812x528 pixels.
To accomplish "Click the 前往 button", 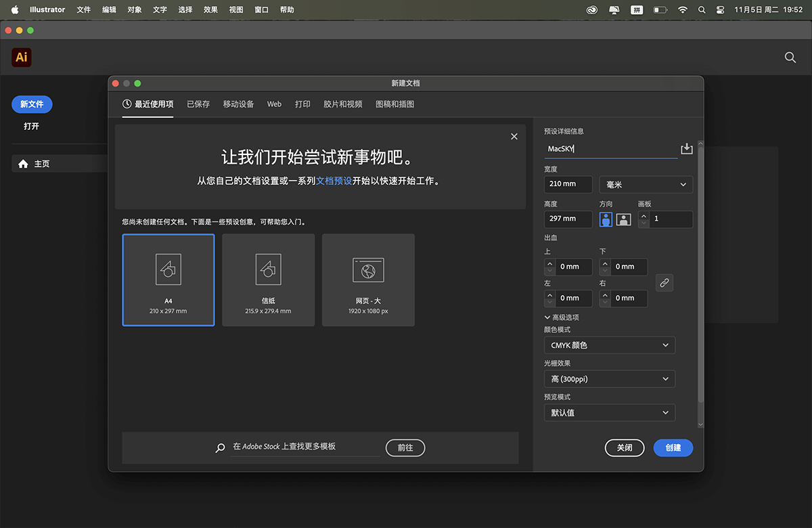I will pos(405,447).
